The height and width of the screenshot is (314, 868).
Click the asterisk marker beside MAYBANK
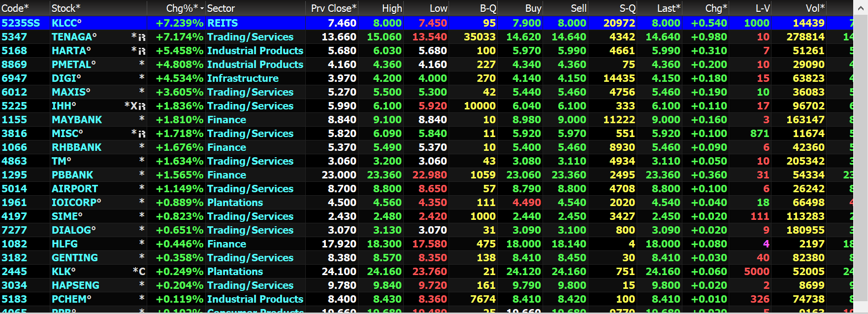coord(142,119)
